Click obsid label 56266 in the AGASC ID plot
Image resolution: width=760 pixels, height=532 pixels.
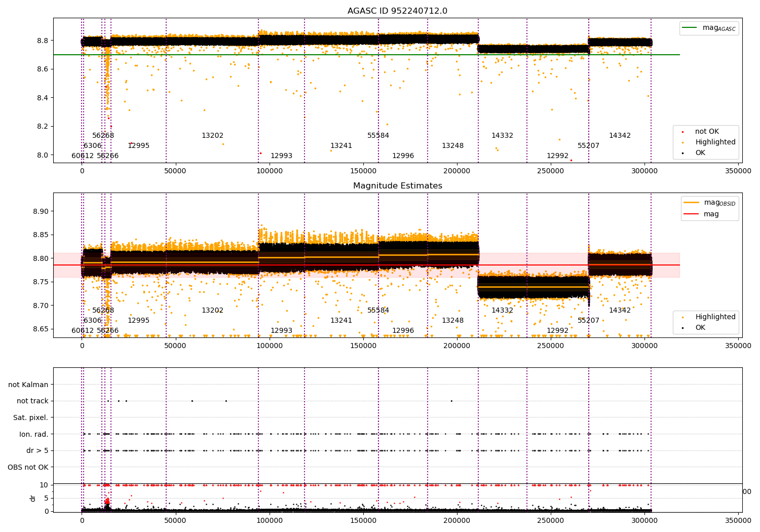point(108,156)
